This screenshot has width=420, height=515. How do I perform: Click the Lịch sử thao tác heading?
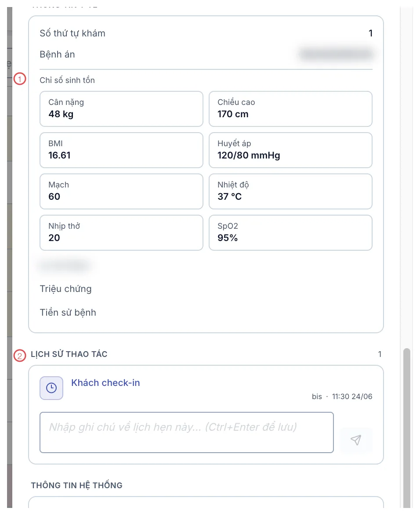point(69,354)
